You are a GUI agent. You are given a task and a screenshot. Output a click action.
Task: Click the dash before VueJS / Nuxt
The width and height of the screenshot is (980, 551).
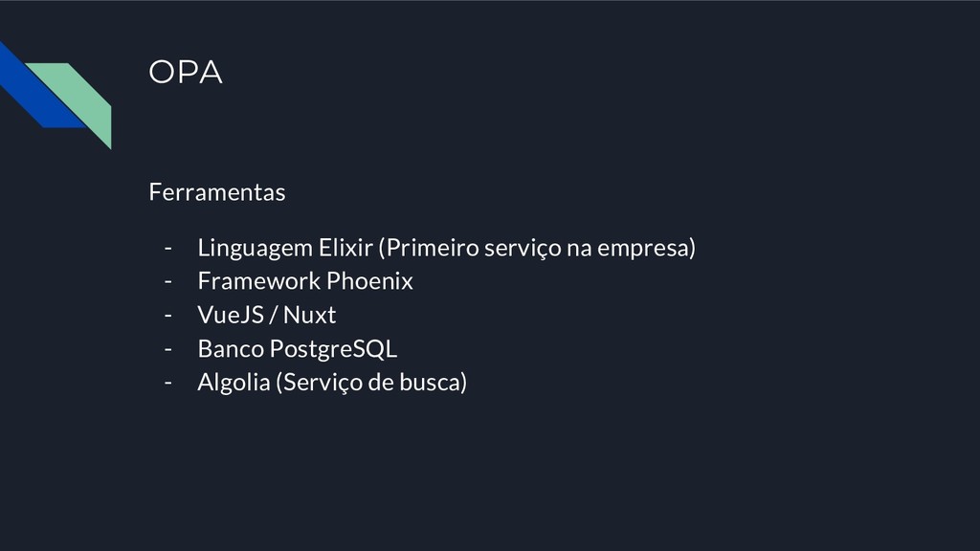point(168,316)
